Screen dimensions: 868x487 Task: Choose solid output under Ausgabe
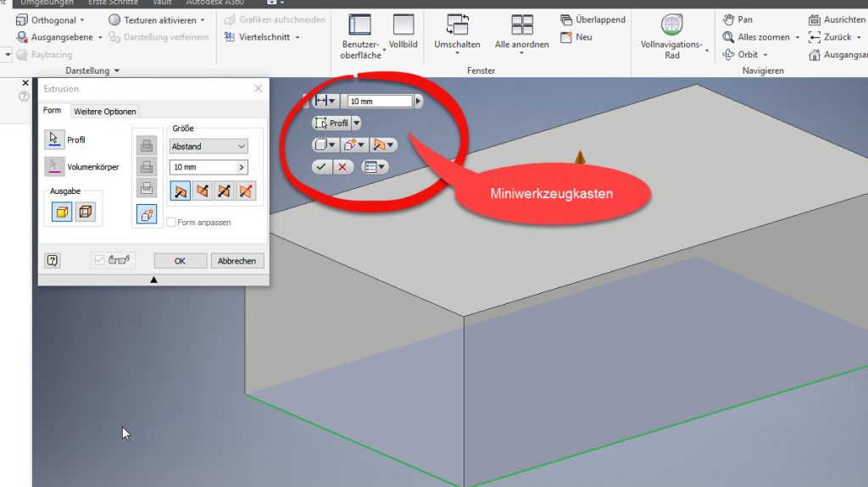62,213
